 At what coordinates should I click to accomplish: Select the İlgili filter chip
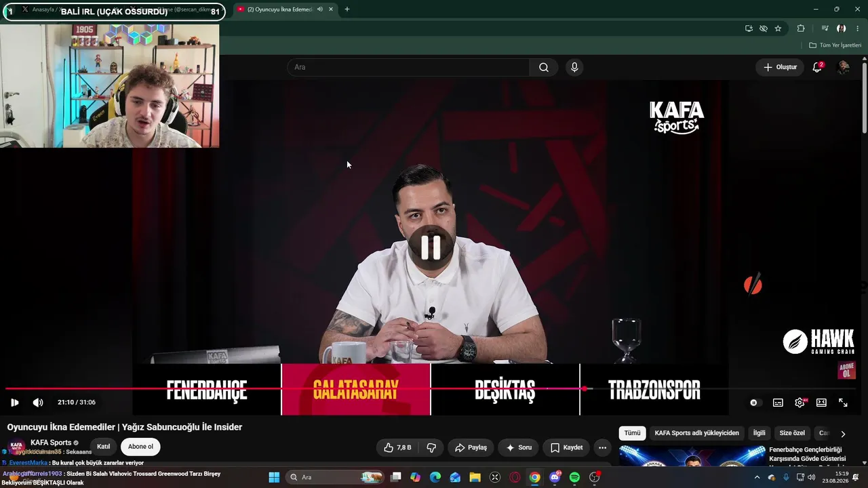click(759, 433)
